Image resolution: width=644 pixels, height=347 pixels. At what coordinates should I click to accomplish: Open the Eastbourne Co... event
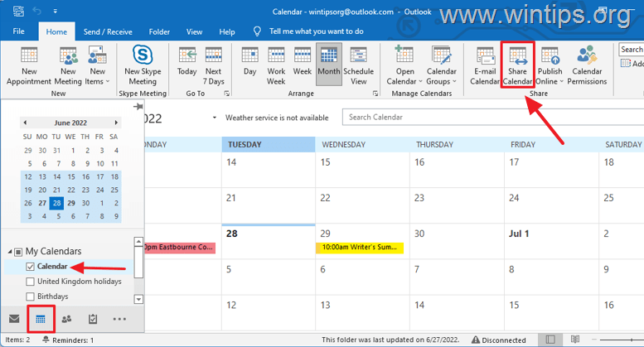click(180, 248)
